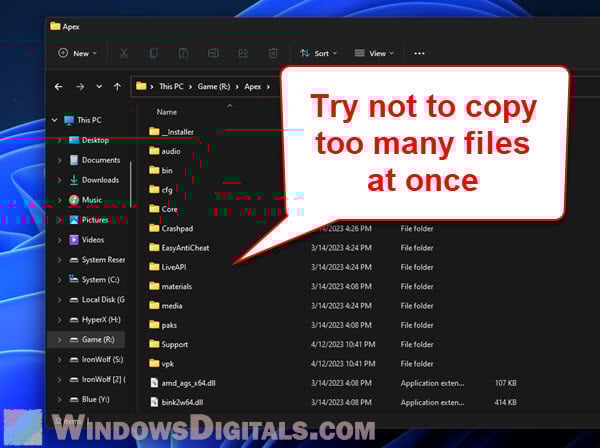Select Game (R:) breadcrumb in address bar

214,86
